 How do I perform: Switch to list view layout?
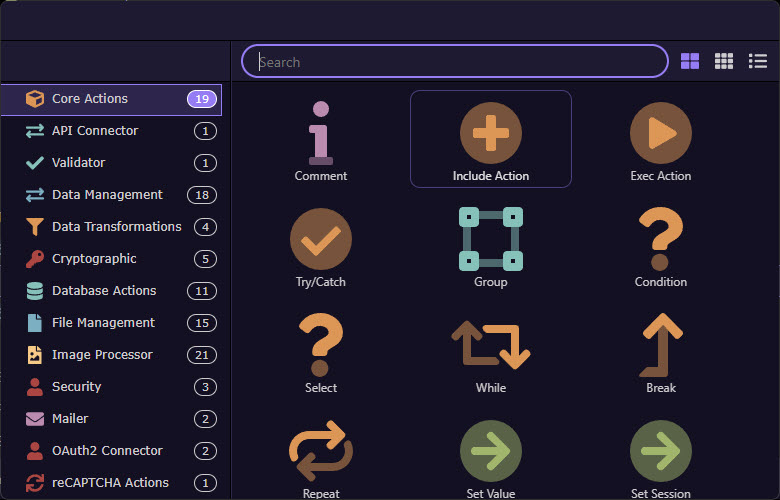click(x=758, y=61)
